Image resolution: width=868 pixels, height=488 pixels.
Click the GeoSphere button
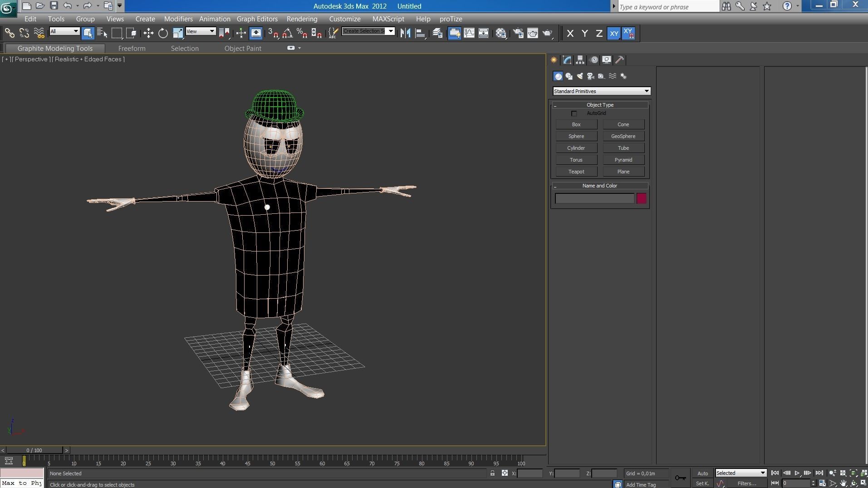coord(623,136)
